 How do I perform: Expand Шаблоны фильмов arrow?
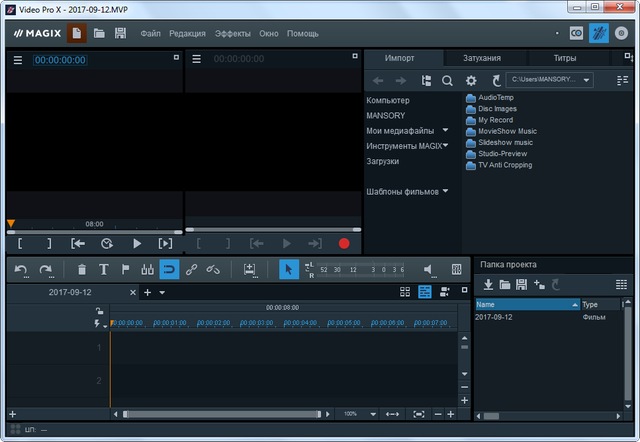(x=445, y=191)
